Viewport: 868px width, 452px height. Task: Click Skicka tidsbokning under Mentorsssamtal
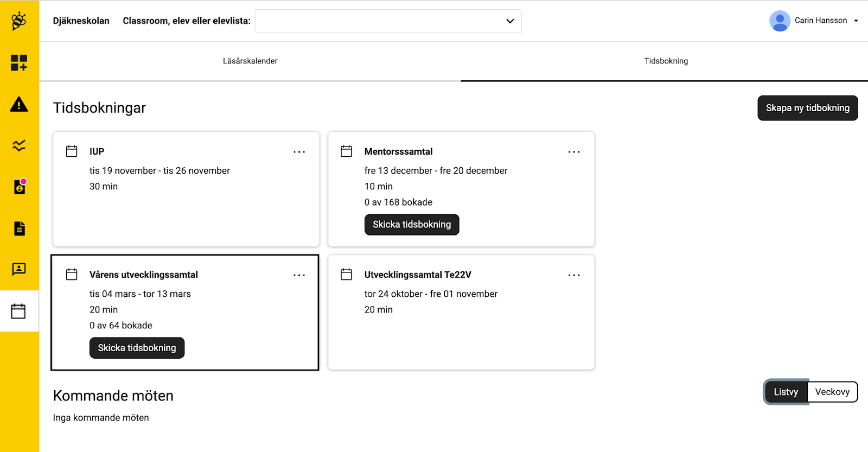click(x=412, y=225)
